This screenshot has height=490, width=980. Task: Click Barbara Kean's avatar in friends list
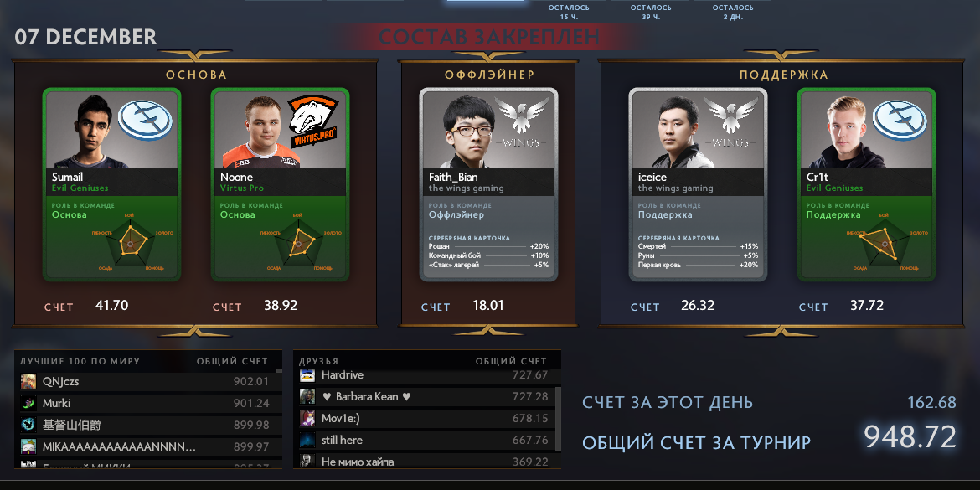(307, 396)
